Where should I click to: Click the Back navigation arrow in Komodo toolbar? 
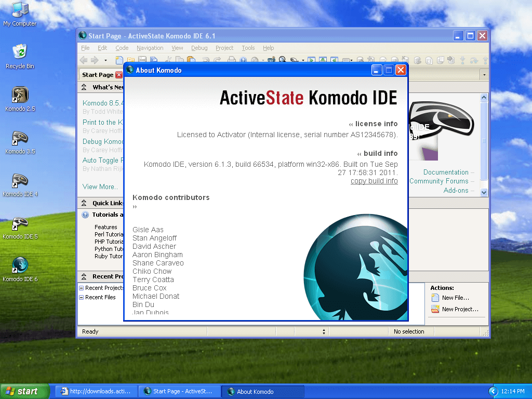[84, 60]
